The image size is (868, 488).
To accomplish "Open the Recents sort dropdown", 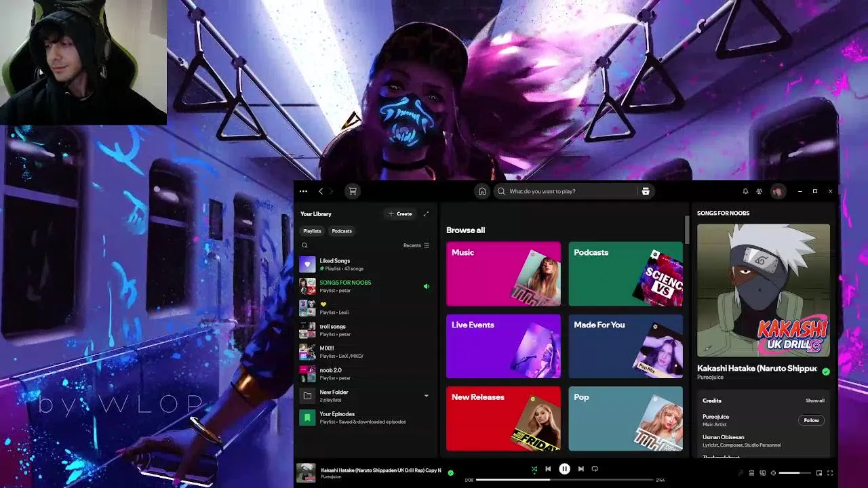I will coord(416,245).
